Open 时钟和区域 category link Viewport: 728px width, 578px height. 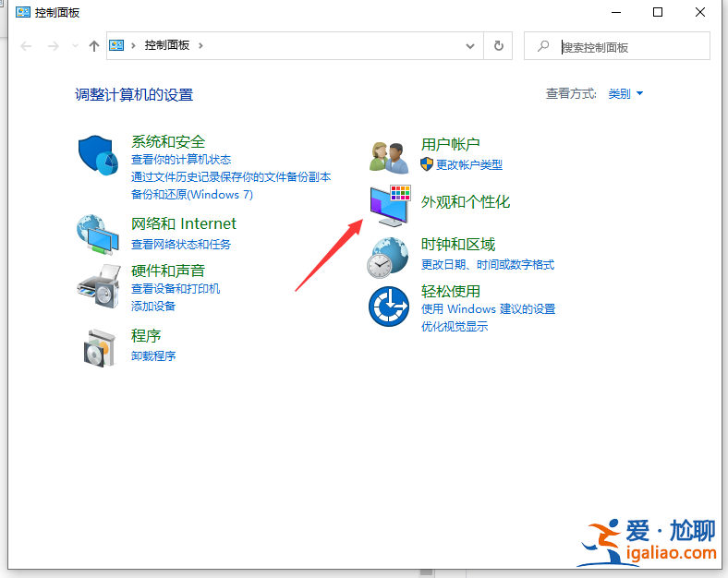tap(458, 244)
